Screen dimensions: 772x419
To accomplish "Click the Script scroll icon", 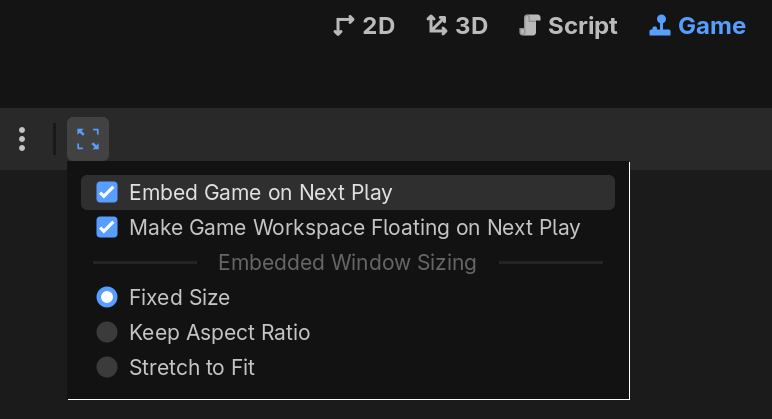I will coord(530,26).
